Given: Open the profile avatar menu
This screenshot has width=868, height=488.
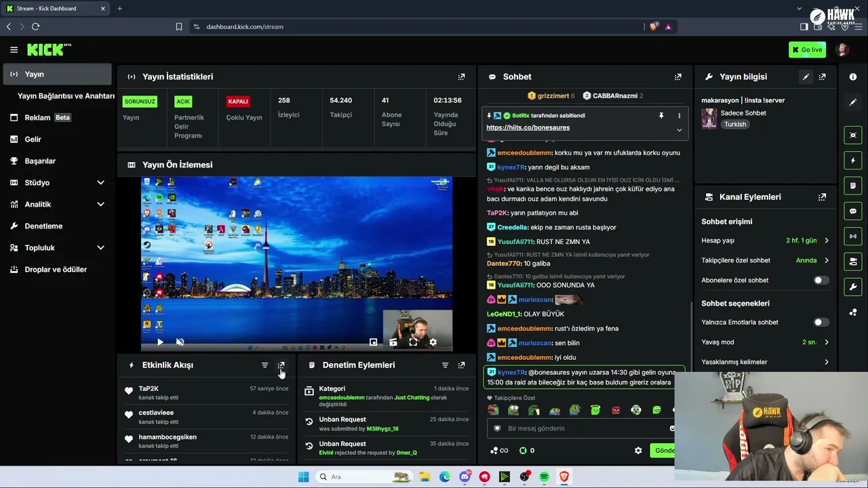Looking at the screenshot, I should (842, 49).
